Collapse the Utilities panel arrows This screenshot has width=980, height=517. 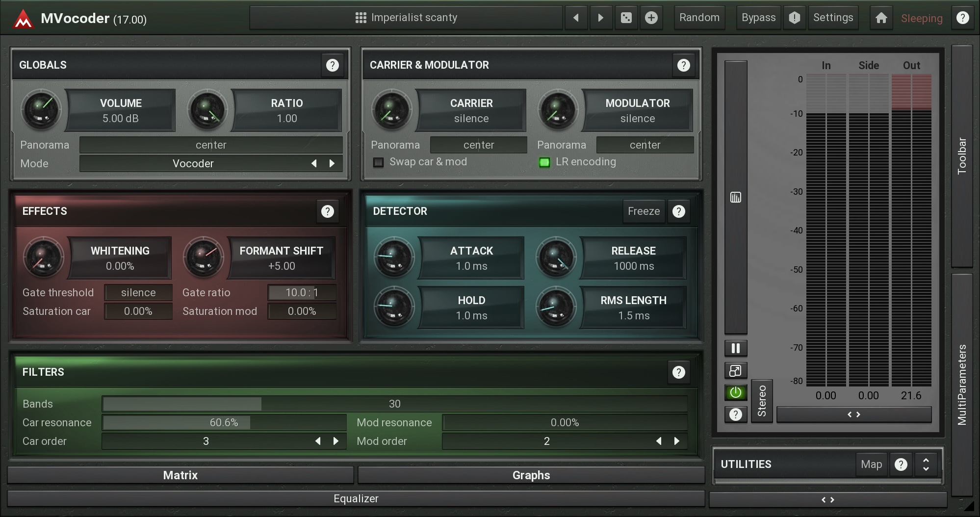click(x=926, y=464)
